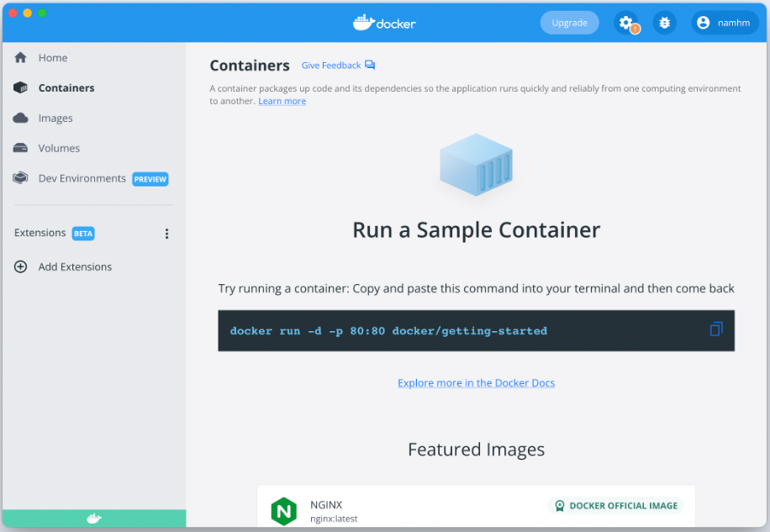Click the NGINX logo icon
This screenshot has height=532, width=770.
click(284, 511)
